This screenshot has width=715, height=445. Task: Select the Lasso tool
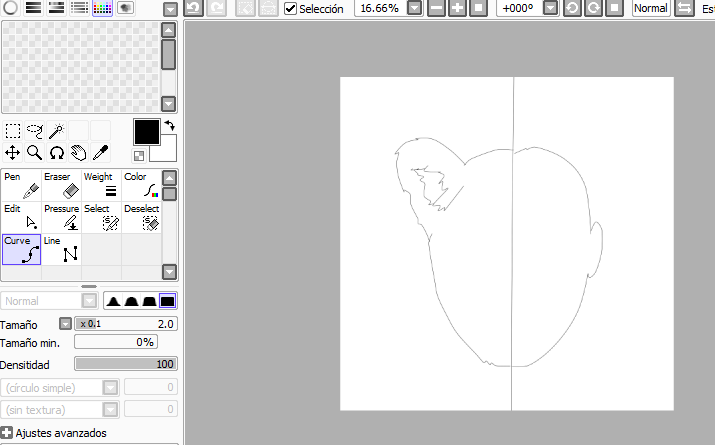coord(35,131)
